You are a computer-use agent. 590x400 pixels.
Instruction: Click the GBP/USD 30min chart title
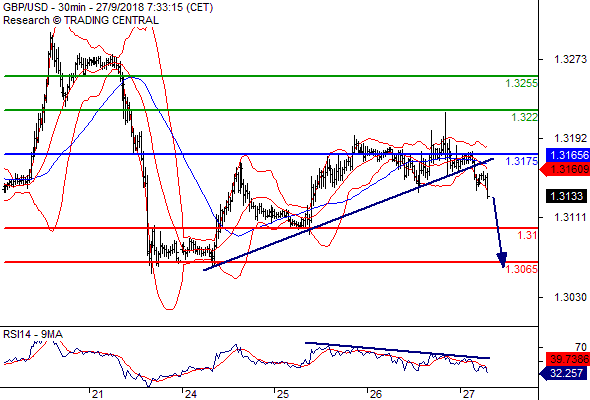[x=108, y=7]
